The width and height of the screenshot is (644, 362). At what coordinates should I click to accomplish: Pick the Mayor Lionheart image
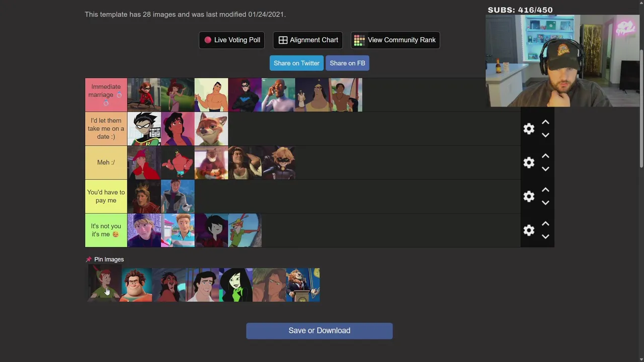tap(303, 285)
